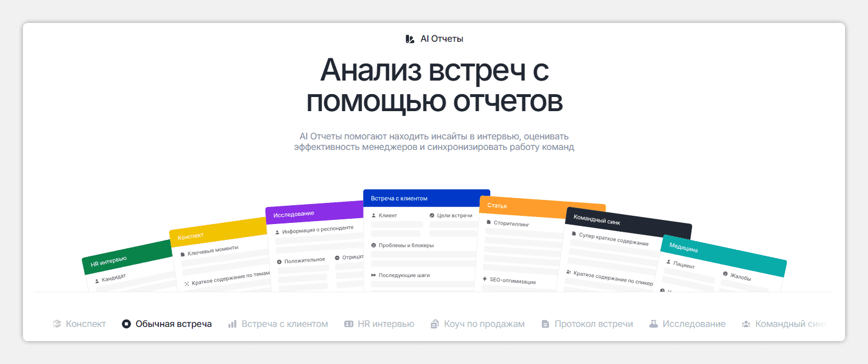Click the blue Встреча с клиентом card header
The image size is (868, 364).
[427, 198]
